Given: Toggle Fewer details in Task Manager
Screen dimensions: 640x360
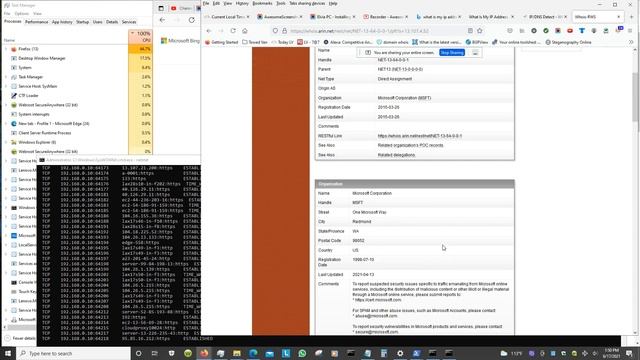Looking at the screenshot, I should [x=20, y=338].
